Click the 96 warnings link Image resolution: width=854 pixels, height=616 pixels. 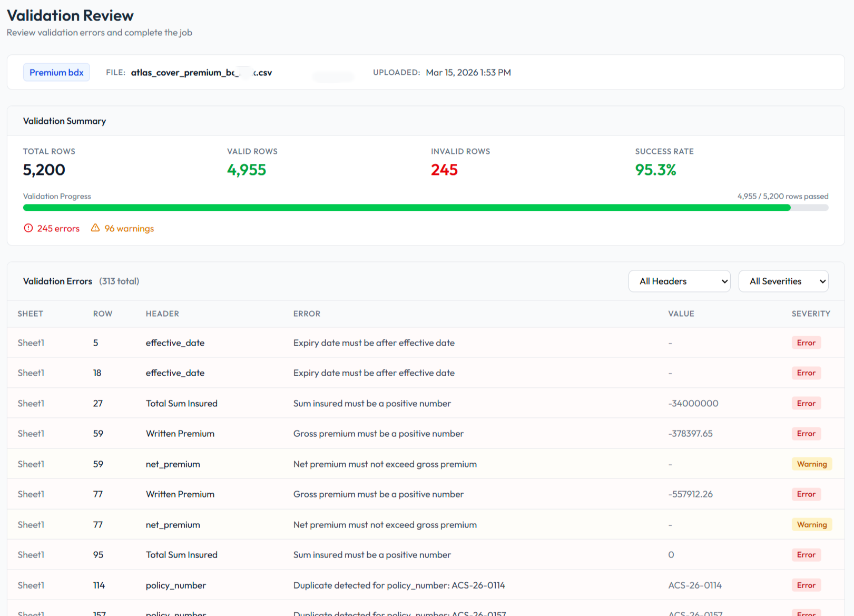click(129, 228)
